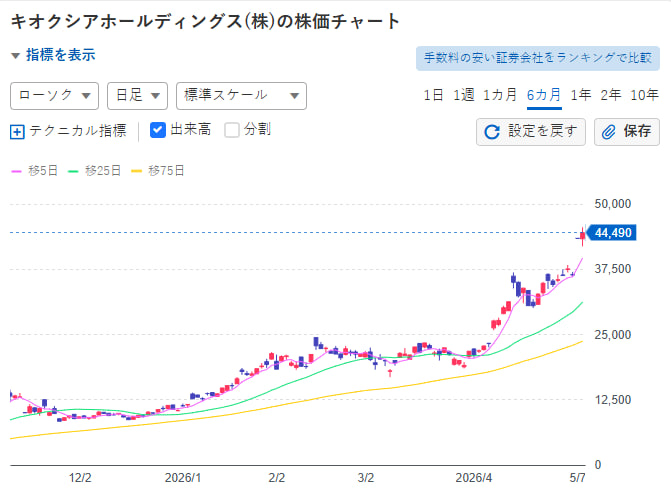Click the 12/2 date axis label
The height and width of the screenshot is (490, 671).
click(x=80, y=478)
